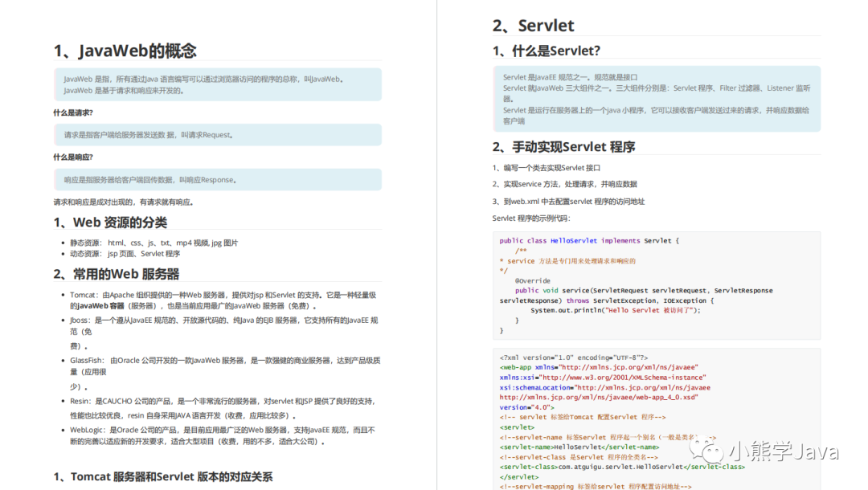Click the XML line containing "com.atguigu.servlet.HelloServlet"
The height and width of the screenshot is (490, 868).
(622, 467)
